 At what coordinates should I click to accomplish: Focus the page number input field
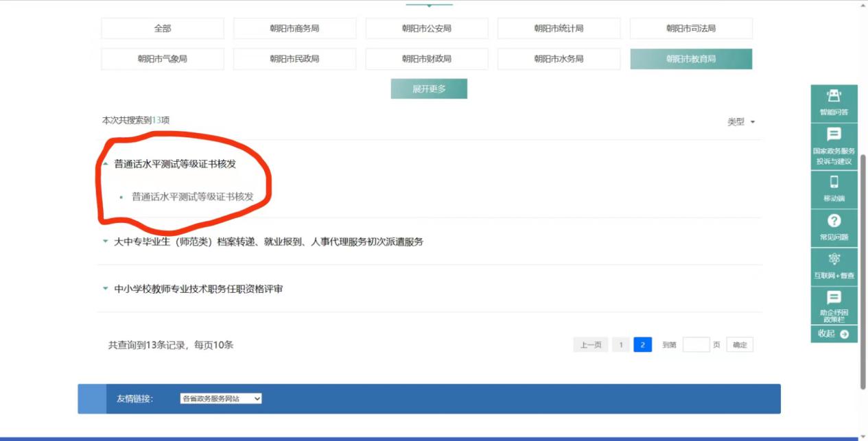[696, 345]
